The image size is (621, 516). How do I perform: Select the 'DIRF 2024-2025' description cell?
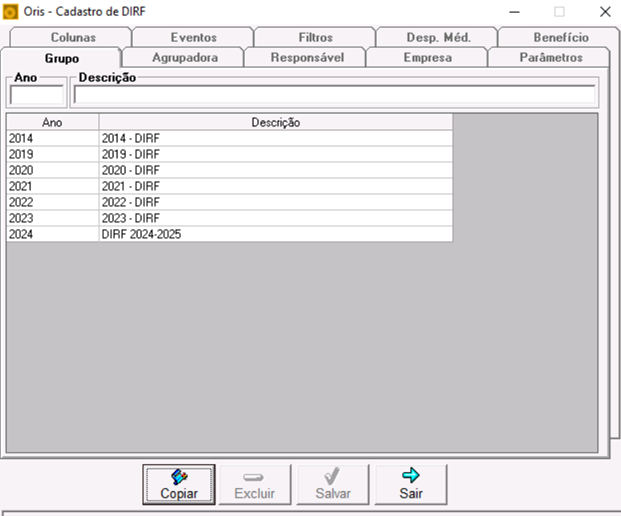point(276,234)
